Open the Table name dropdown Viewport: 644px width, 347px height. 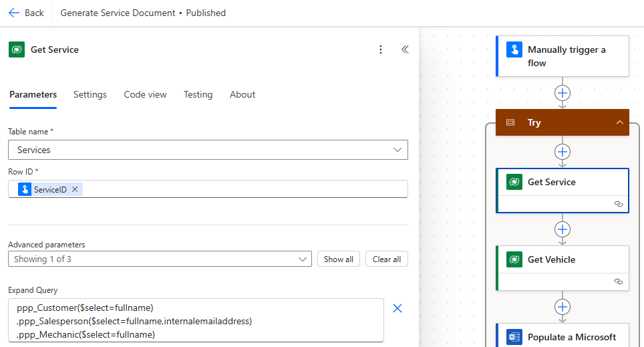(x=208, y=150)
